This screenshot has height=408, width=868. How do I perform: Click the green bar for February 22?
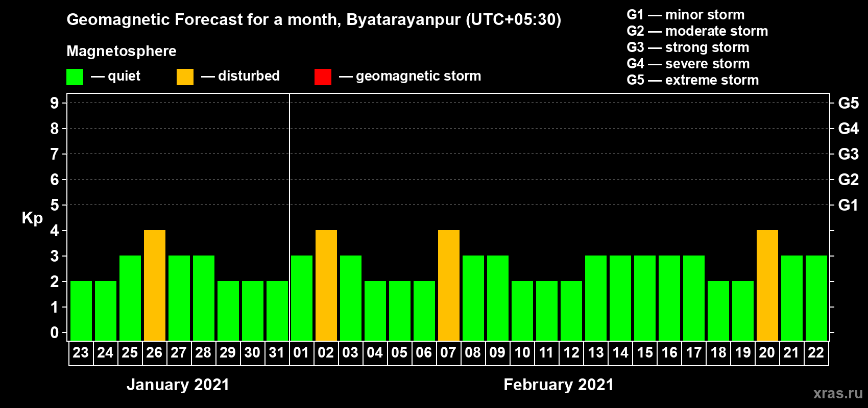816,298
